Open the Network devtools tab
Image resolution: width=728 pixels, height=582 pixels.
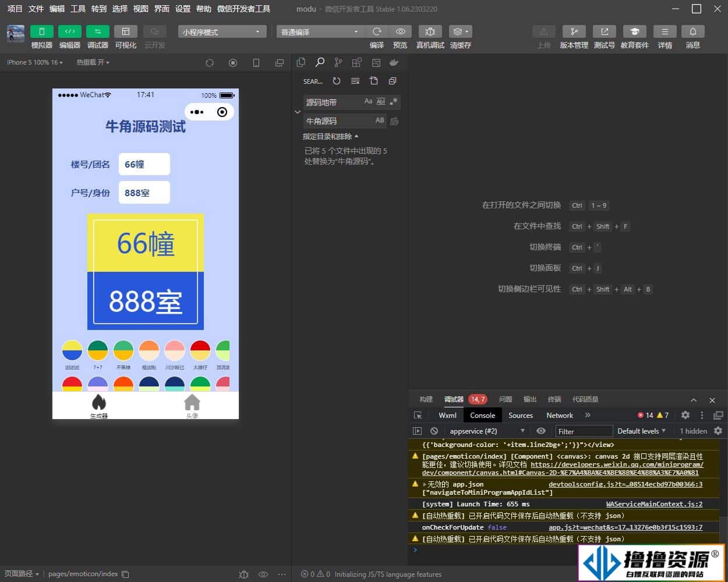coord(560,415)
